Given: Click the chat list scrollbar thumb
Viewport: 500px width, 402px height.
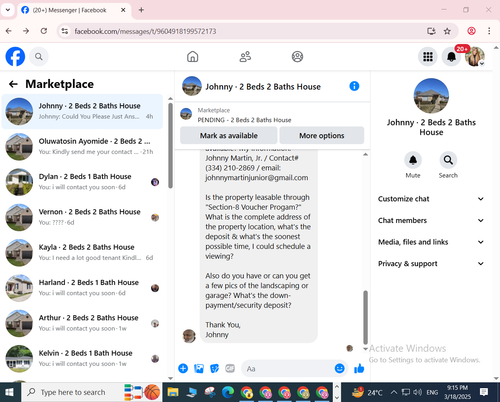Looking at the screenshot, I should coord(170,145).
